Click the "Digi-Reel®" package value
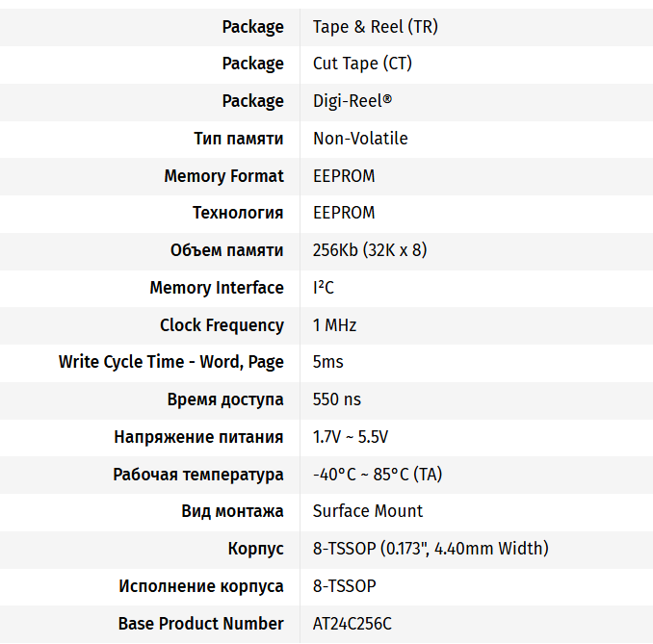Viewport: 653px width, 644px height. click(352, 101)
